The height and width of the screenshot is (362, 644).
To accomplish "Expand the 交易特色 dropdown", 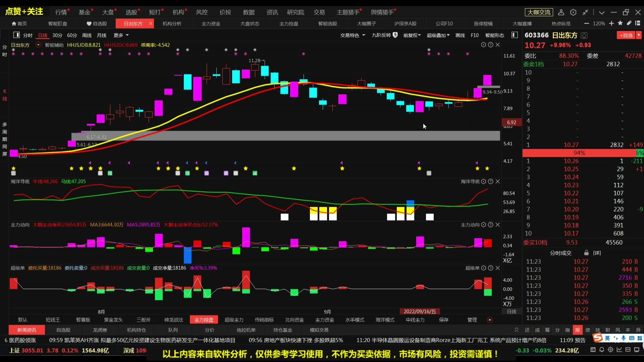I will (353, 35).
